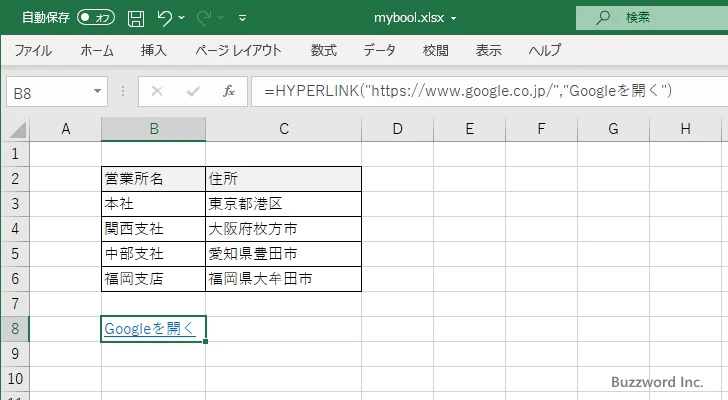Select row 9 header
This screenshot has width=728, height=400.
tap(15, 354)
